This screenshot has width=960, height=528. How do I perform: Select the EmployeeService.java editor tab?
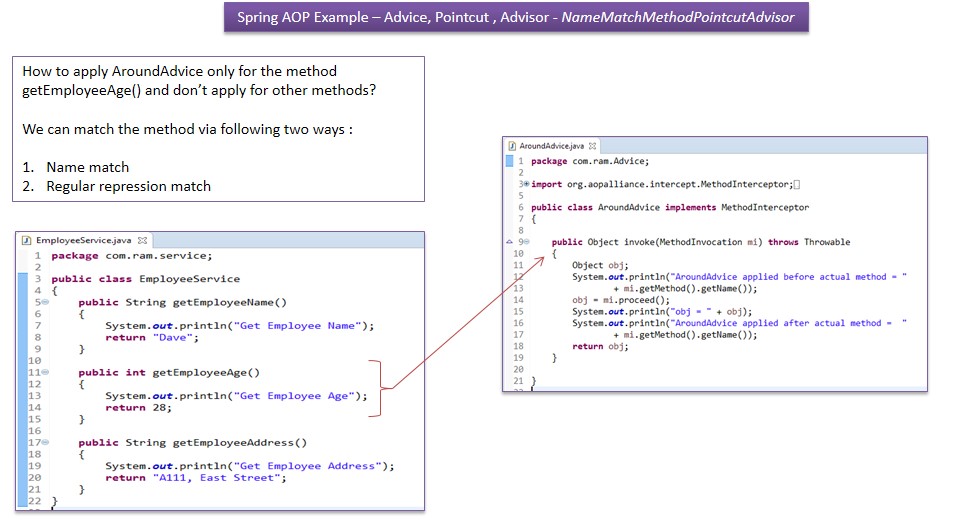tap(84, 240)
